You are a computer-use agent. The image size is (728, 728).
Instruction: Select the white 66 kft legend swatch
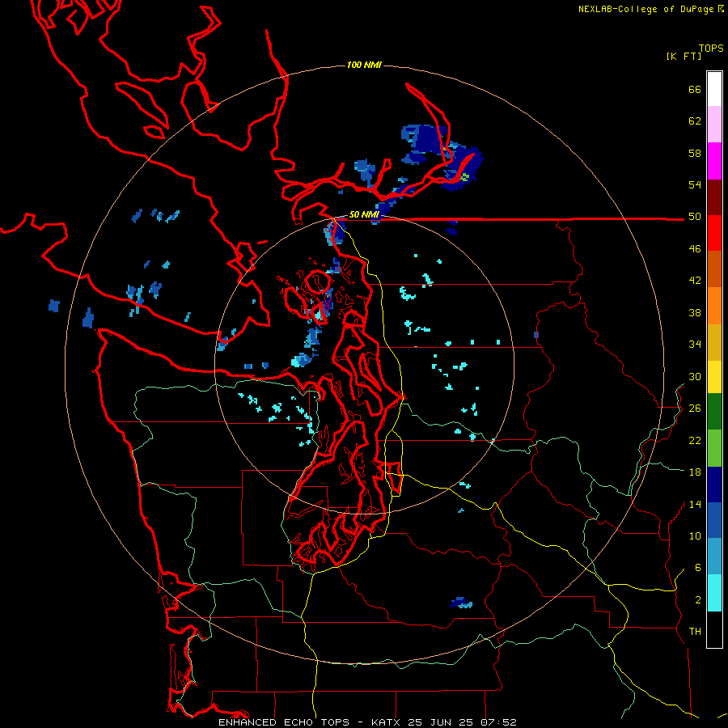[714, 89]
